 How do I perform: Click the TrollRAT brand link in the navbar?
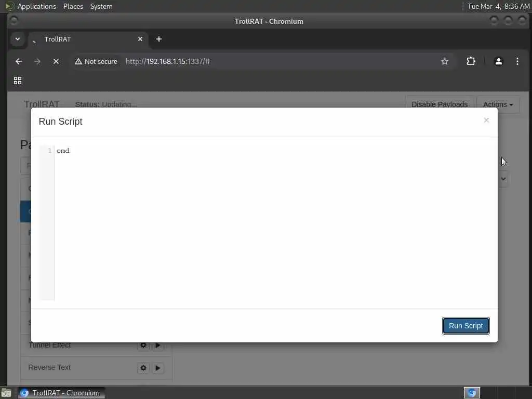point(42,104)
